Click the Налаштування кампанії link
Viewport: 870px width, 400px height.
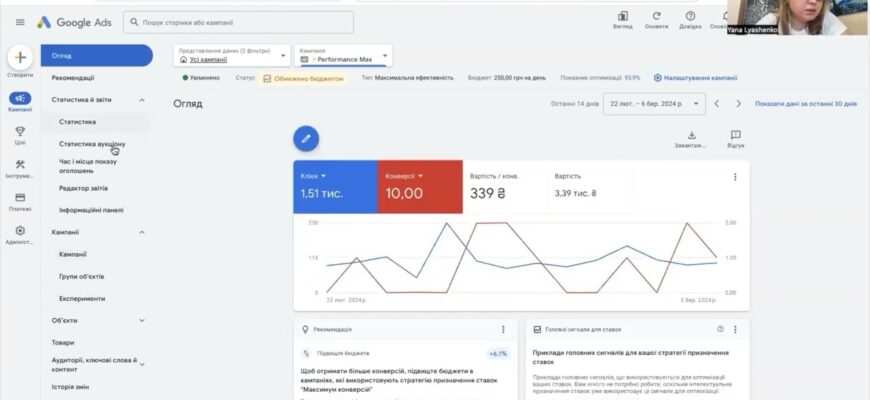tap(695, 77)
